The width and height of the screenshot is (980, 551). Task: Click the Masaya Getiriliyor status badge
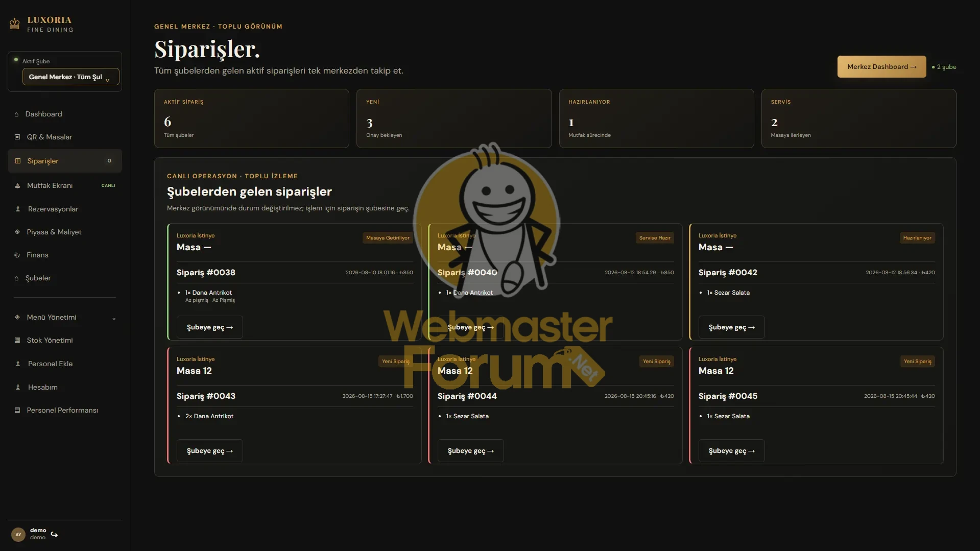[388, 238]
